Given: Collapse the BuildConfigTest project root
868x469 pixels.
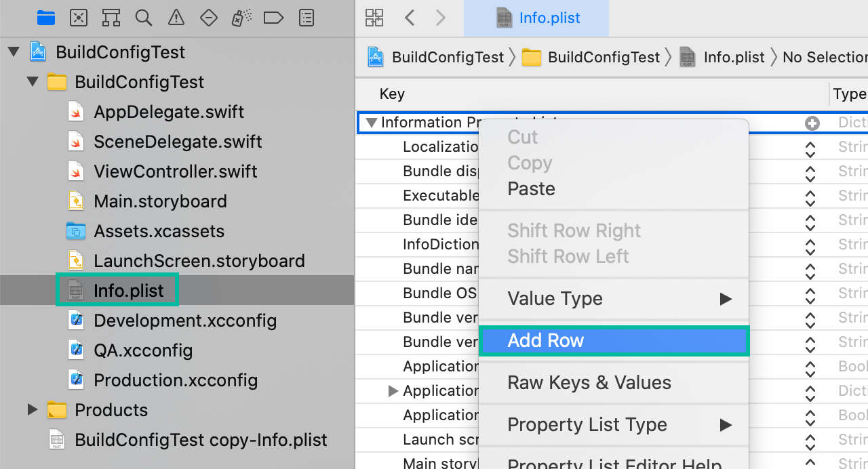Looking at the screenshot, I should [14, 52].
